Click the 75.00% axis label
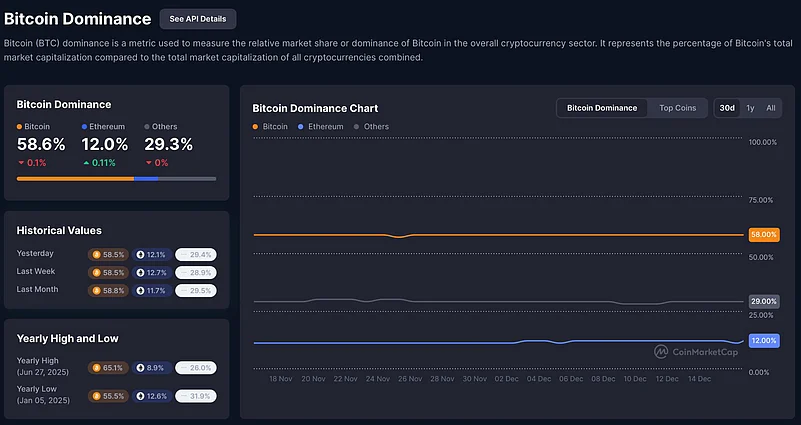The height and width of the screenshot is (425, 801). (x=761, y=200)
